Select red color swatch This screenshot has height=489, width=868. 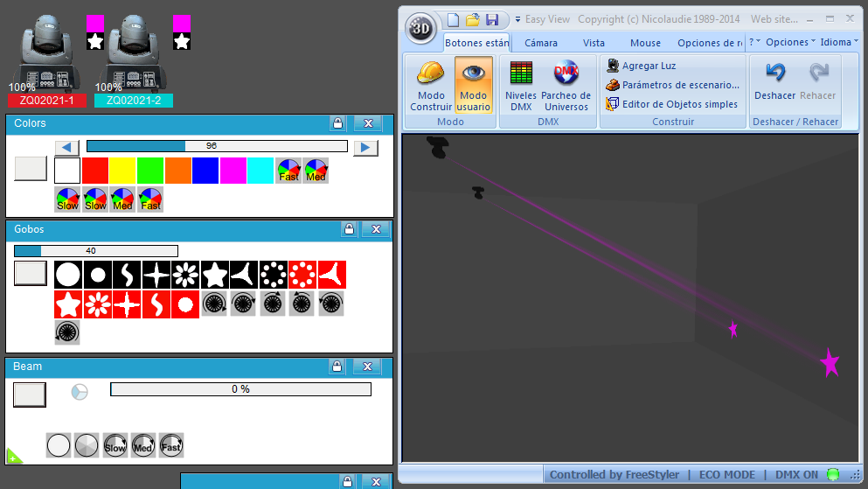pos(94,170)
